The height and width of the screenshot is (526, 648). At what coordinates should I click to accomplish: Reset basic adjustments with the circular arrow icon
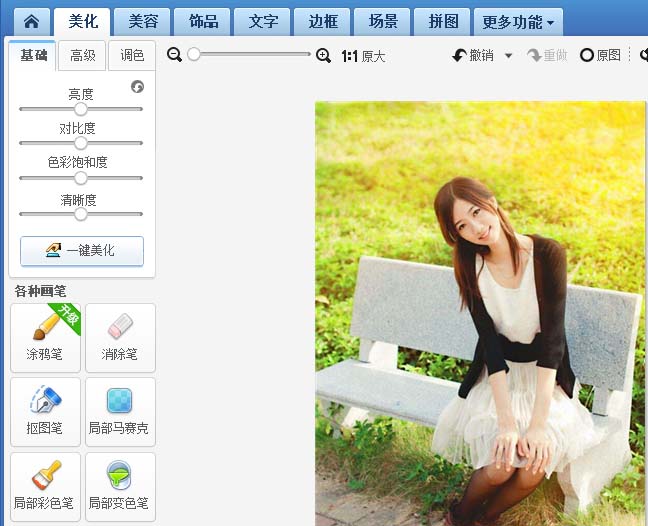tap(137, 87)
